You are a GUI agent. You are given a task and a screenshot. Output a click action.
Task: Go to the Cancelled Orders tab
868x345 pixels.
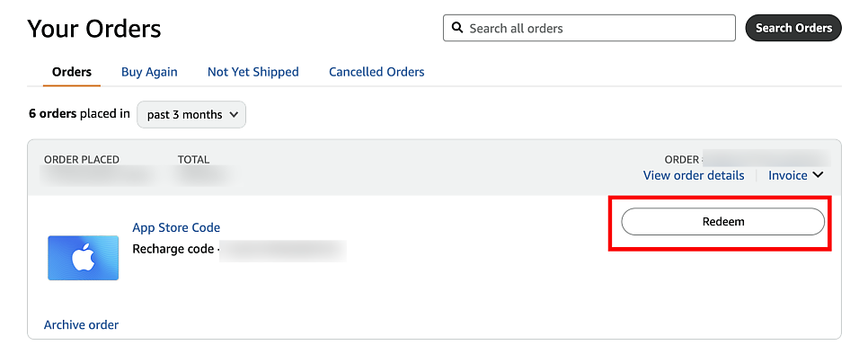pos(376,72)
